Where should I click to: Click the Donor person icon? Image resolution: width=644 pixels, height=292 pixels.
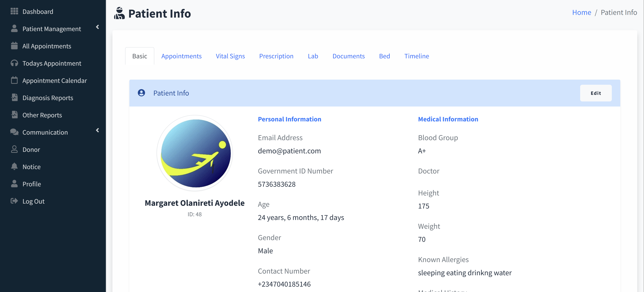click(x=14, y=149)
